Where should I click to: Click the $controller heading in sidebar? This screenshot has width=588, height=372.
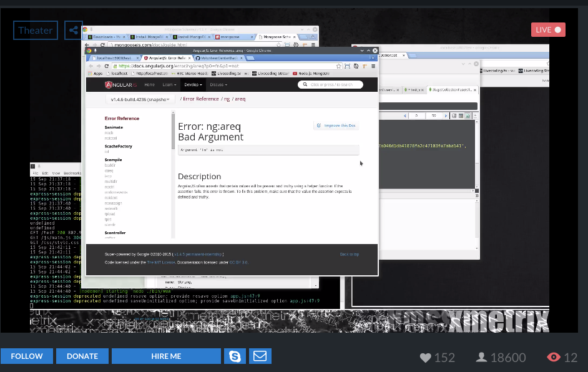point(115,233)
